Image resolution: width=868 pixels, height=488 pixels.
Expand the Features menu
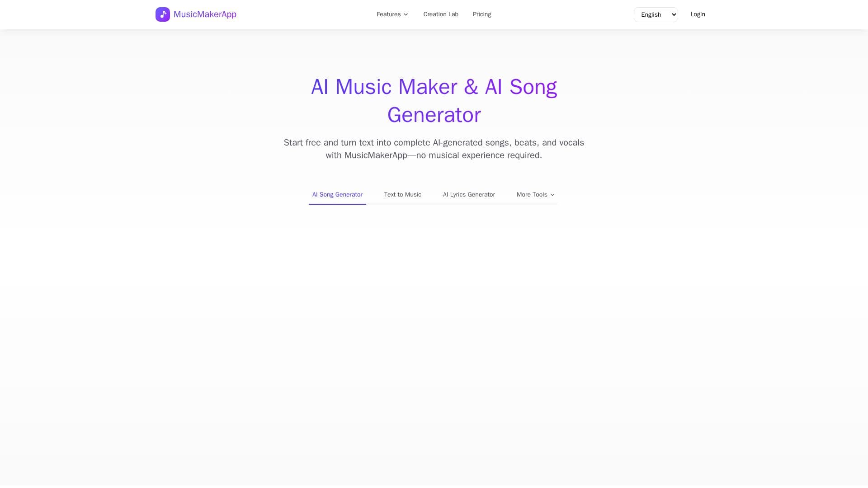point(392,14)
